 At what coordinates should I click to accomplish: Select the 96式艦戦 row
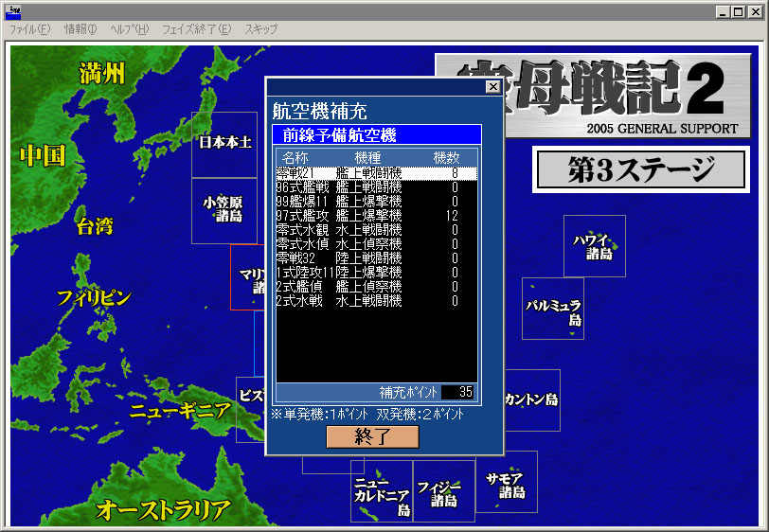(376, 187)
